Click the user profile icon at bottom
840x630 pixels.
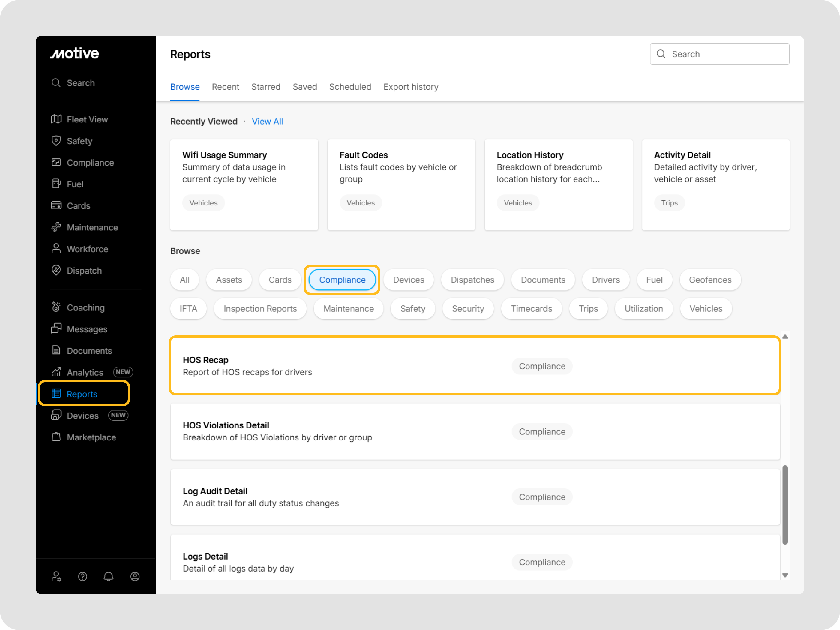coord(135,577)
